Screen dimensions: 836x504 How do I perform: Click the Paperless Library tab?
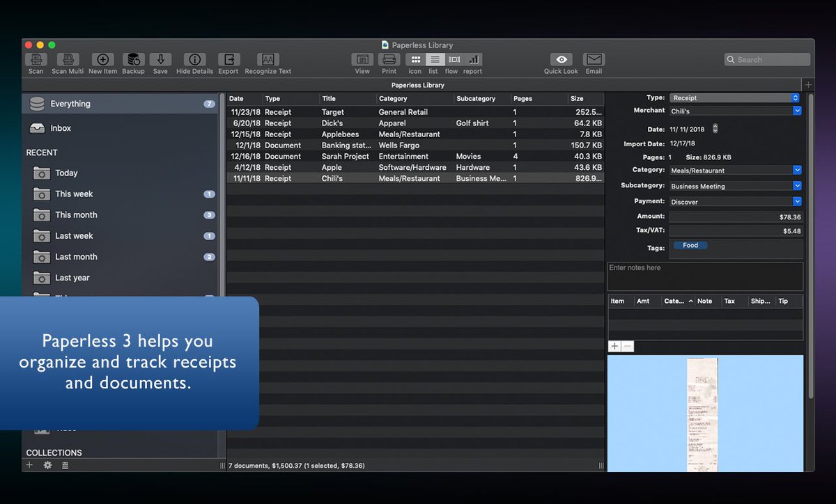click(x=418, y=85)
